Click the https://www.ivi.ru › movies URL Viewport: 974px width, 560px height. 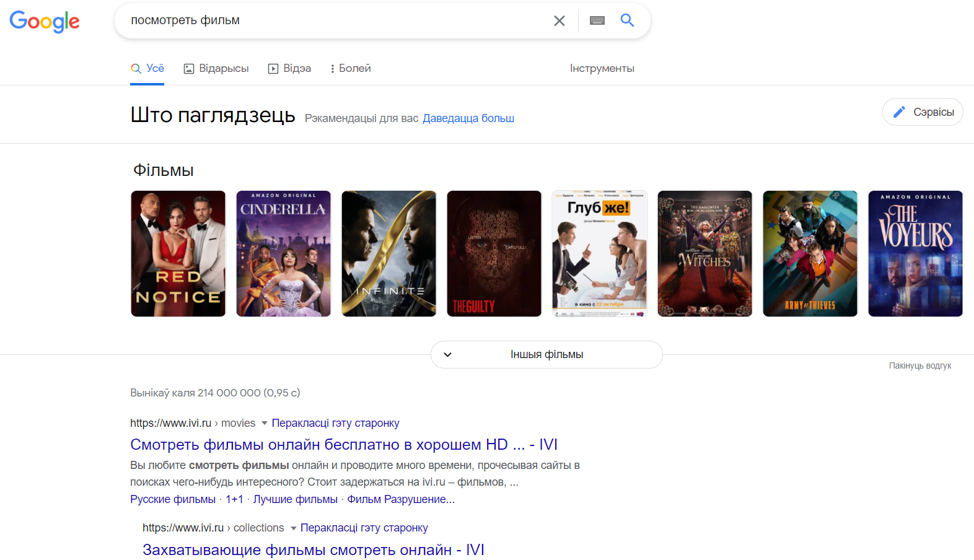[193, 423]
